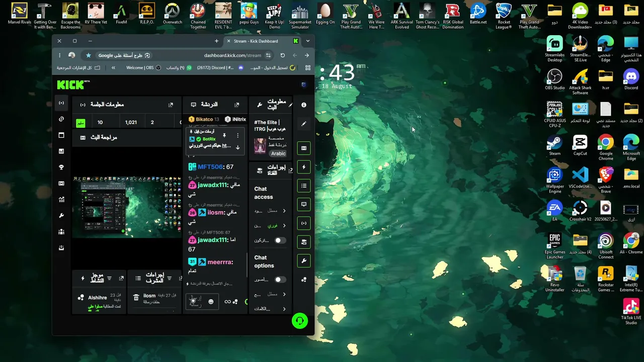Viewport: 644px width, 362px height.
Task: Click the Arabic language tag
Action: point(278,153)
